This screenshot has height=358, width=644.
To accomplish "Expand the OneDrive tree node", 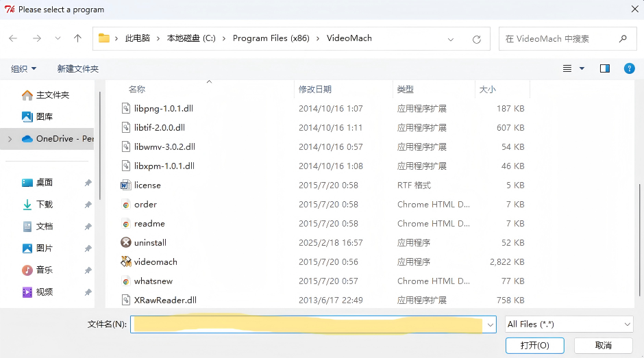I will coord(10,139).
